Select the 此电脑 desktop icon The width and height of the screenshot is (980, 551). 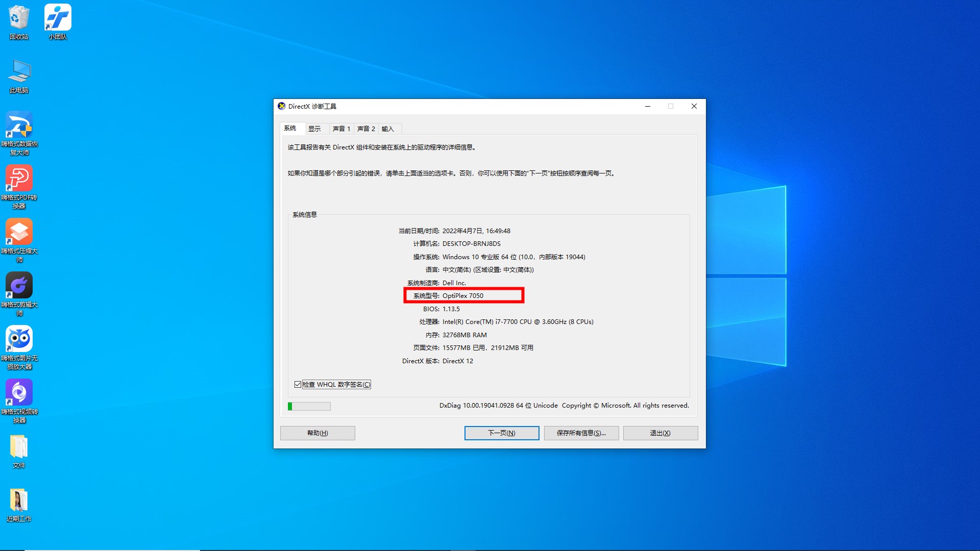tap(19, 77)
